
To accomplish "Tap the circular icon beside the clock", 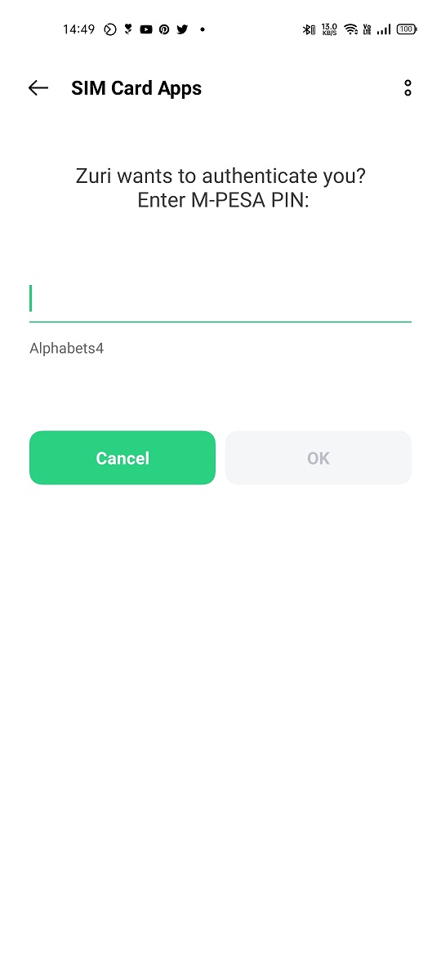I will [110, 29].
